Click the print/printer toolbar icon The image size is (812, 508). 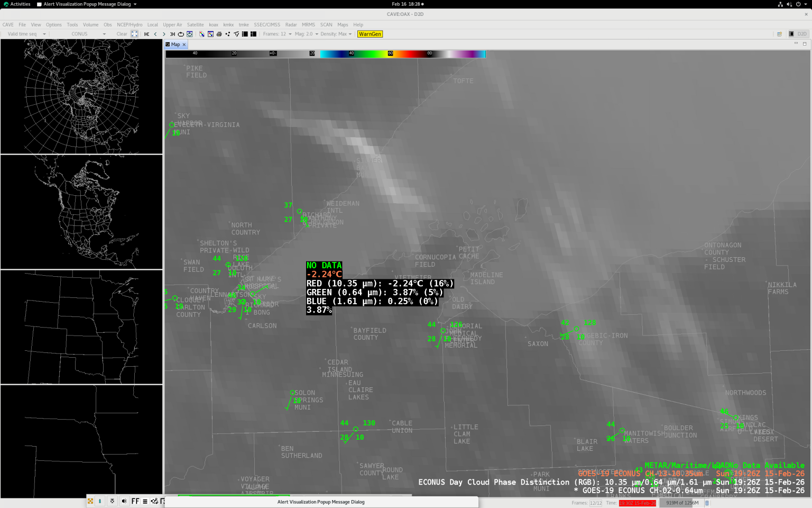tap(219, 34)
